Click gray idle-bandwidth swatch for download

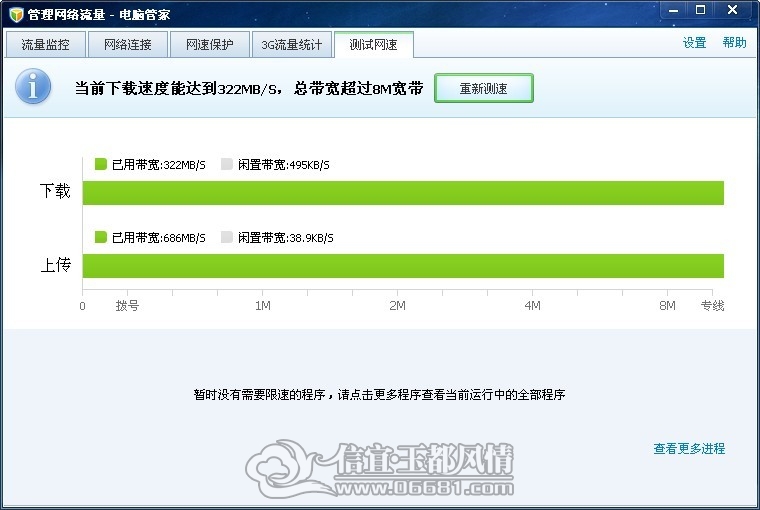coord(226,164)
